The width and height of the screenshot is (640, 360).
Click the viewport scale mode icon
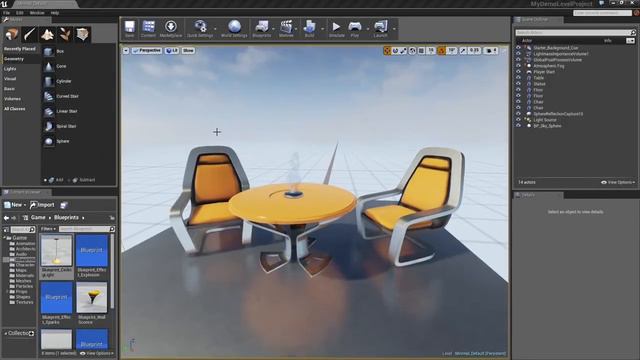point(403,51)
